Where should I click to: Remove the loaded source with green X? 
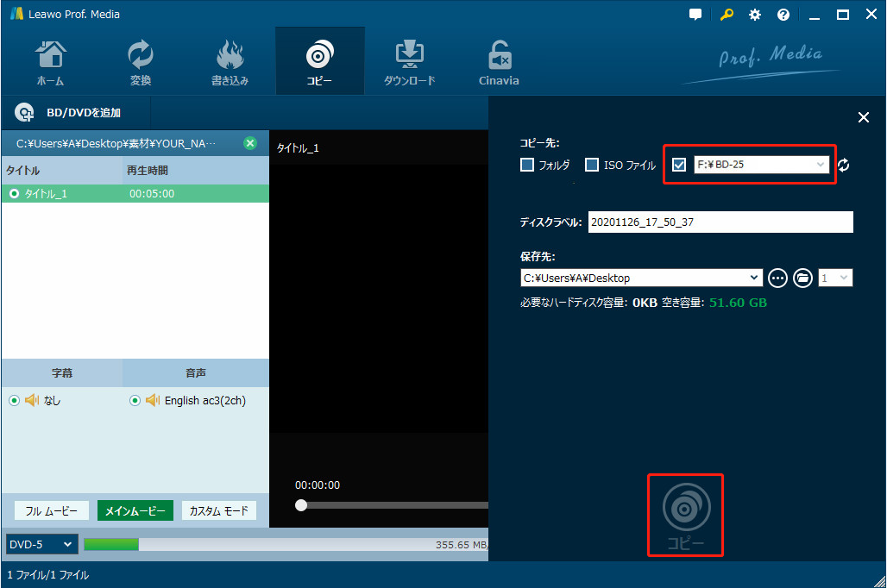pos(250,143)
